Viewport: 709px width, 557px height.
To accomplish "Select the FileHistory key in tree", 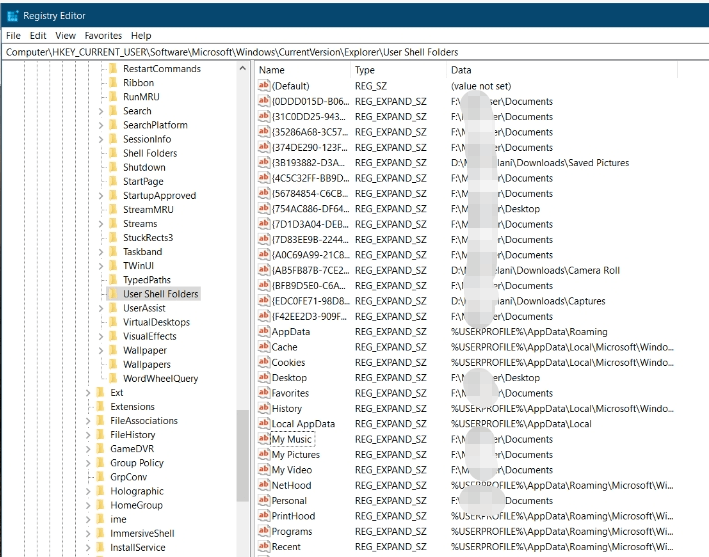I will [133, 435].
